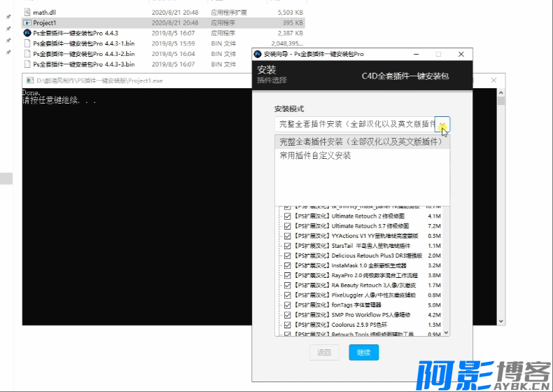Select the Project1 application icon

(27, 22)
